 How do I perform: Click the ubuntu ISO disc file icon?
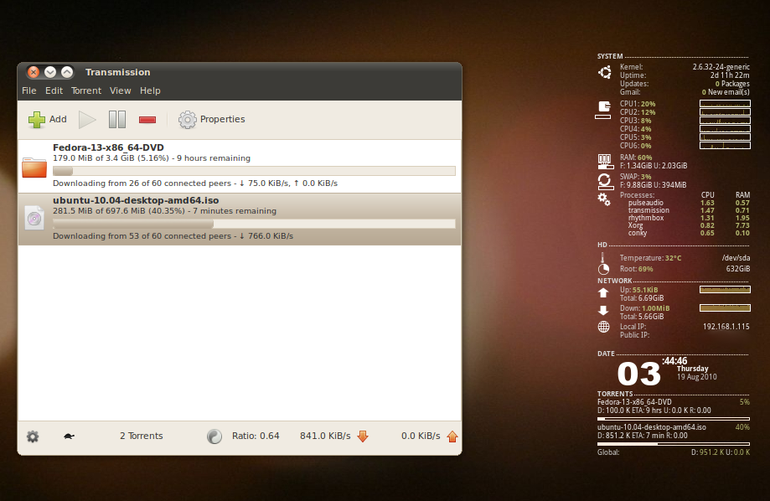pos(34,218)
